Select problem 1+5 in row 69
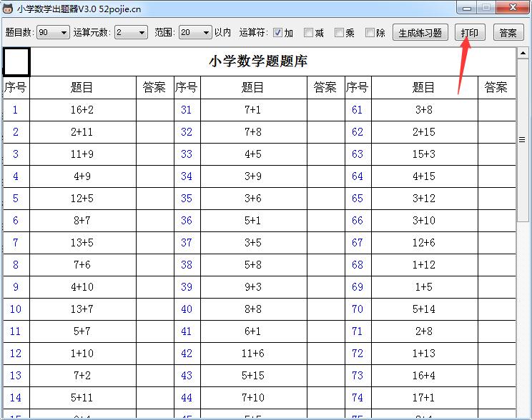Image resolution: width=532 pixels, height=420 pixels. [x=425, y=287]
